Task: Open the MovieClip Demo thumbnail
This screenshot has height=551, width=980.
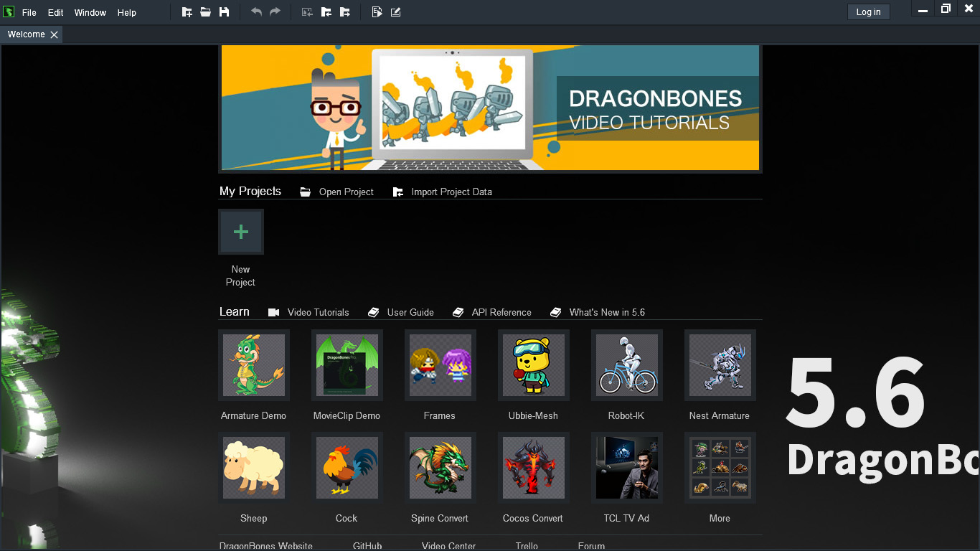Action: tap(347, 365)
